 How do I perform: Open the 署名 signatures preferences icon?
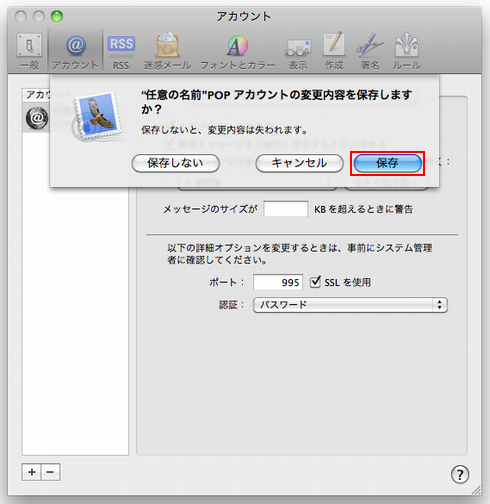pos(370,51)
